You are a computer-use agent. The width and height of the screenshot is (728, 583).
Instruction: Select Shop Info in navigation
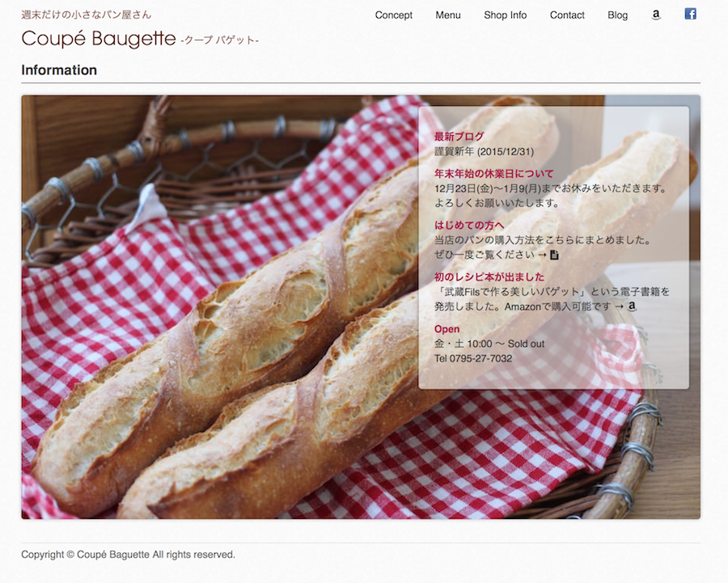(505, 15)
